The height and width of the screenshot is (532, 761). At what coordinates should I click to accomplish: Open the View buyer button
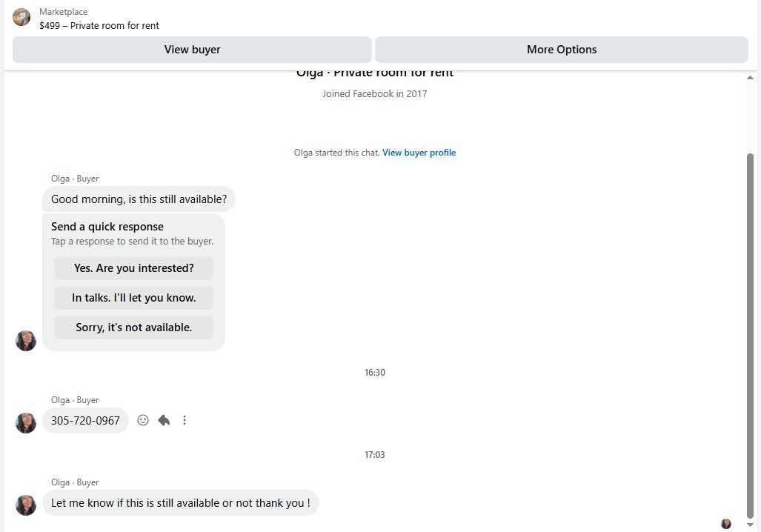192,50
